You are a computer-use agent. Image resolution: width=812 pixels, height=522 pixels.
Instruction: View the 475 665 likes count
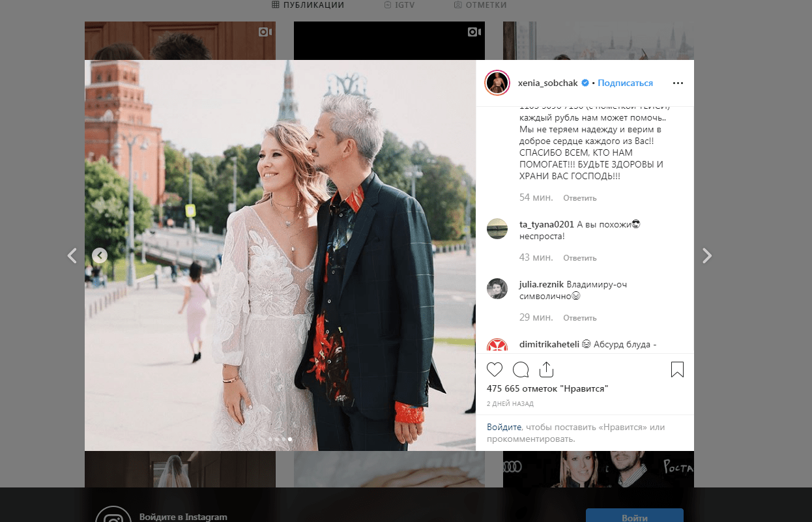[x=547, y=388]
